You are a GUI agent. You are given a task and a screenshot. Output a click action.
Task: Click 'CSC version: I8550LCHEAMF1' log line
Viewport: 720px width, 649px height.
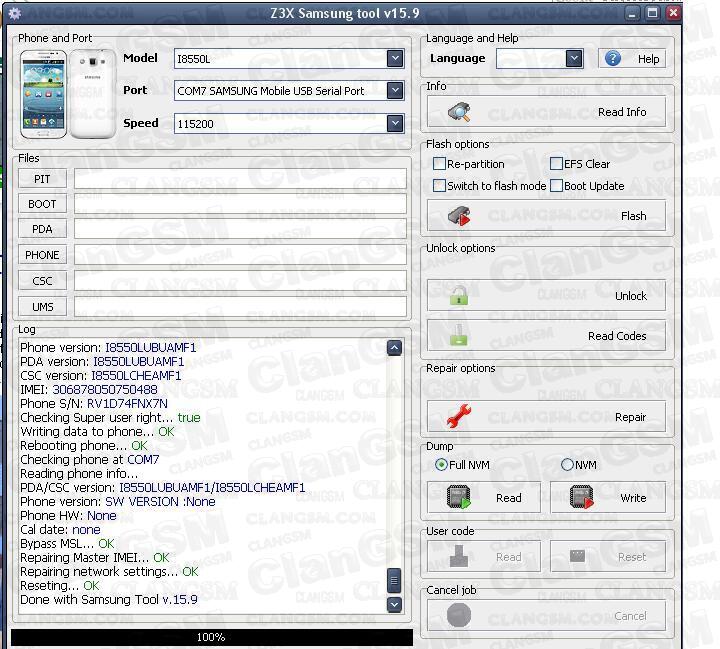101,376
